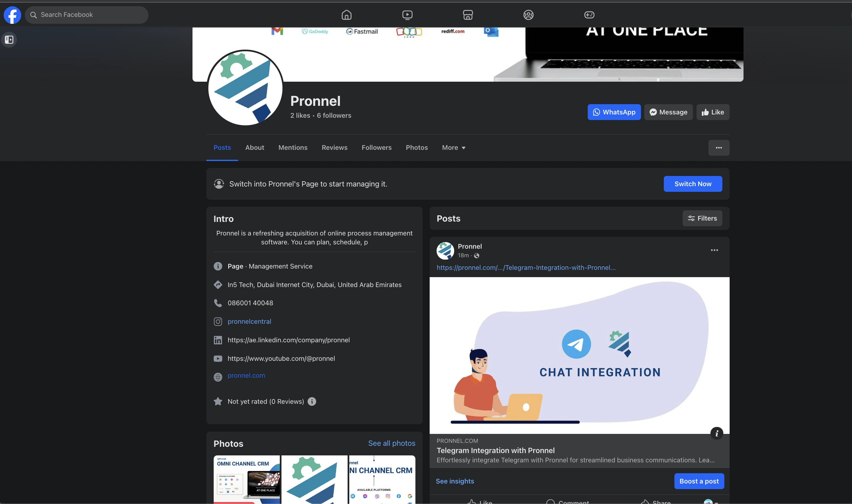
Task: Click the People/friends navigation icon
Action: tap(528, 15)
